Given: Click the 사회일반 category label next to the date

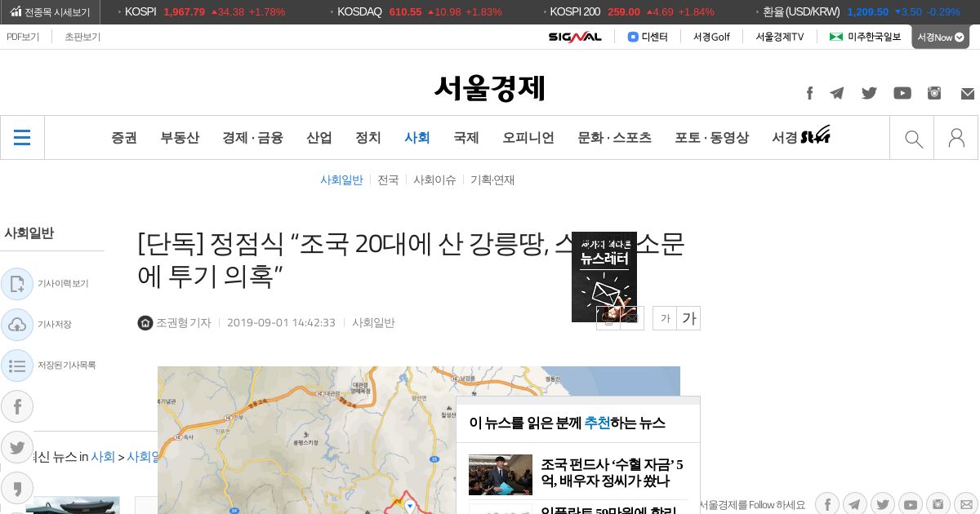Looking at the screenshot, I should 373,322.
